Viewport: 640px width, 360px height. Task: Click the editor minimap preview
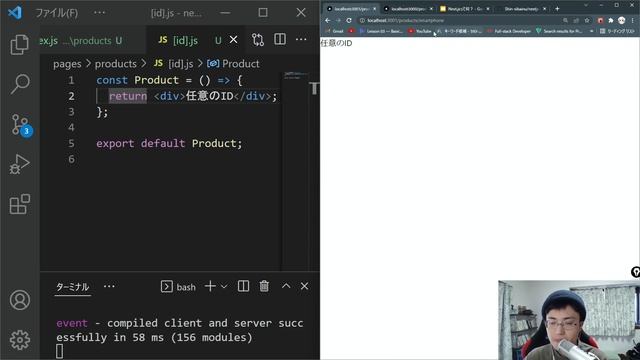pyautogui.click(x=296, y=76)
